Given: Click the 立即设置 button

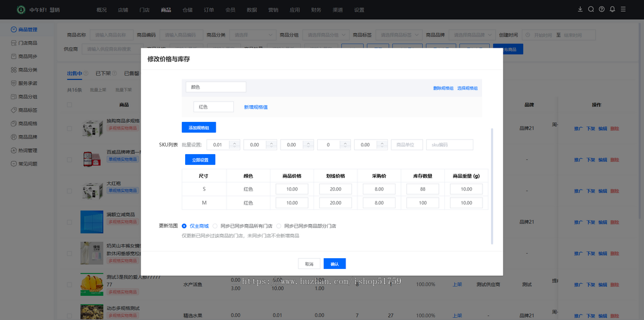Looking at the screenshot, I should point(200,160).
